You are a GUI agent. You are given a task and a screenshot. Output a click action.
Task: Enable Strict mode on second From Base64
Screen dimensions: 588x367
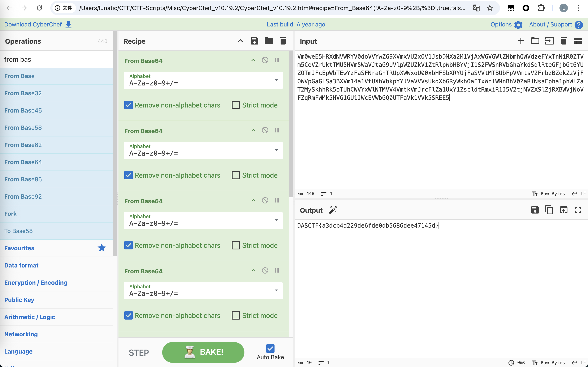236,175
